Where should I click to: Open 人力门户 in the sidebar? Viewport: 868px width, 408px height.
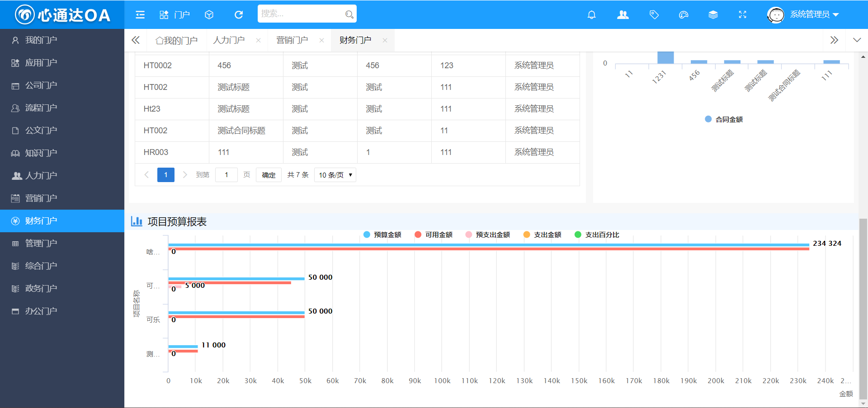62,176
